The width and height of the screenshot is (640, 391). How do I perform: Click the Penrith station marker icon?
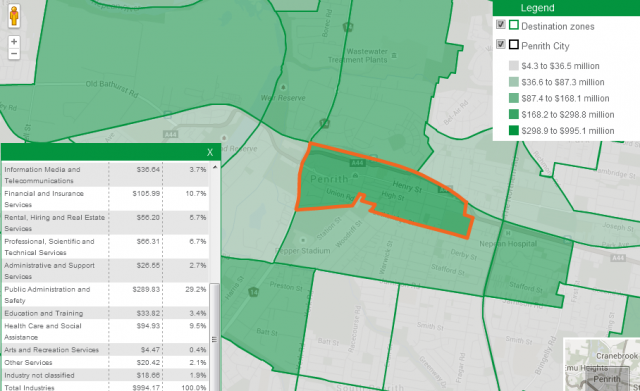tap(356, 176)
